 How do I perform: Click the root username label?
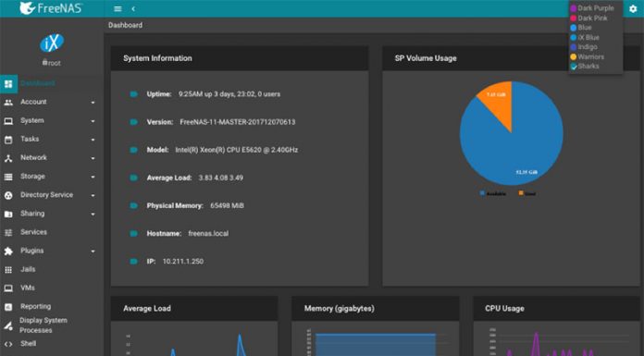point(52,63)
